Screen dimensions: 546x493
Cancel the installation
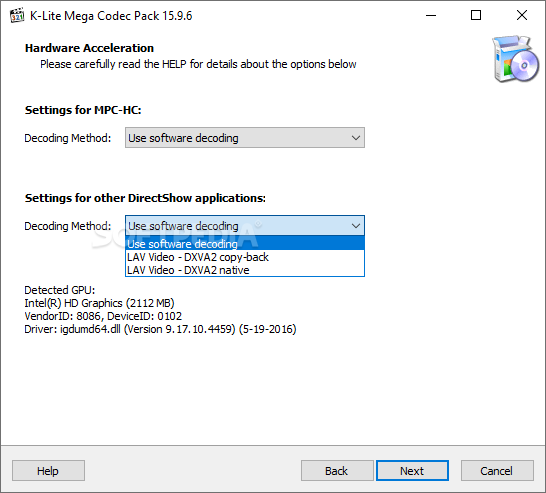coord(497,471)
